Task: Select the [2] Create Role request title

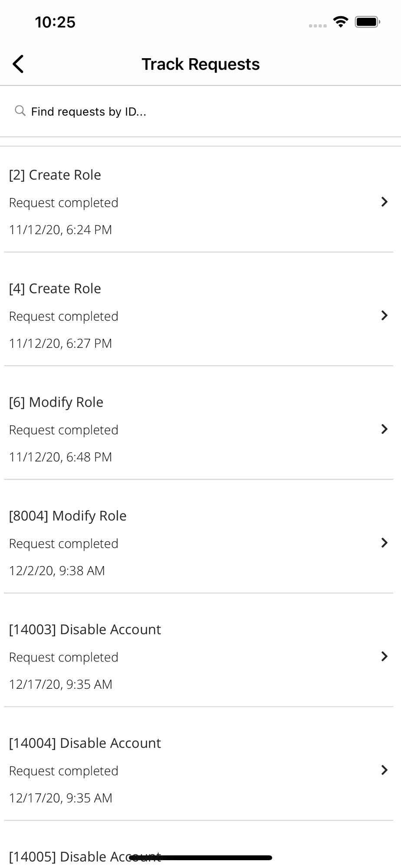Action: [55, 175]
